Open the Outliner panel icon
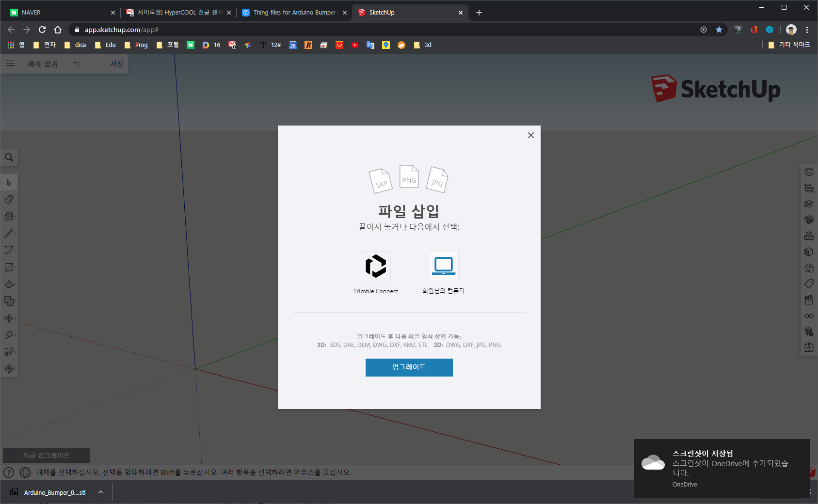This screenshot has height=504, width=818. [809, 188]
